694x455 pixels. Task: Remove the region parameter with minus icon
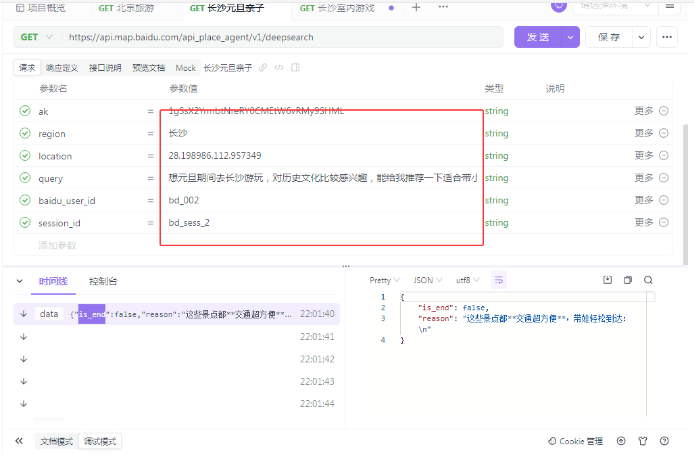[663, 133]
